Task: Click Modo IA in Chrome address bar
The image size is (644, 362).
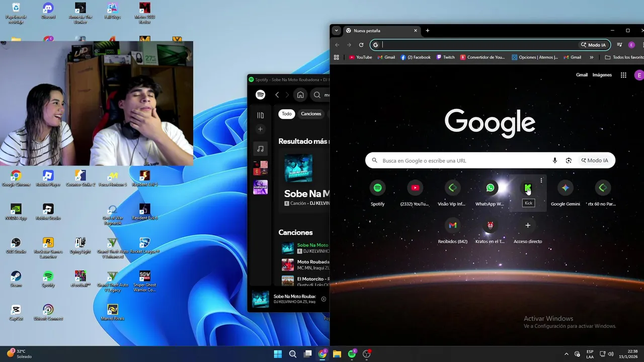Action: click(x=593, y=45)
